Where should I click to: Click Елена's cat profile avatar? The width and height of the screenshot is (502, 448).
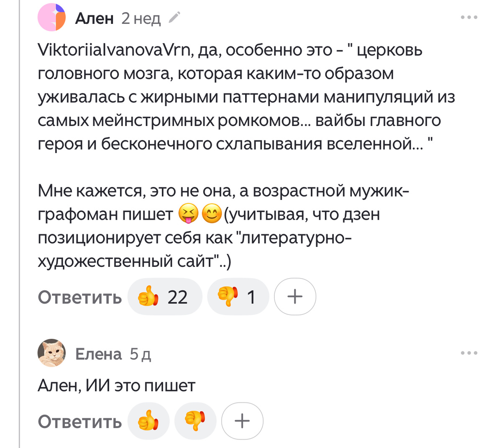point(51,353)
